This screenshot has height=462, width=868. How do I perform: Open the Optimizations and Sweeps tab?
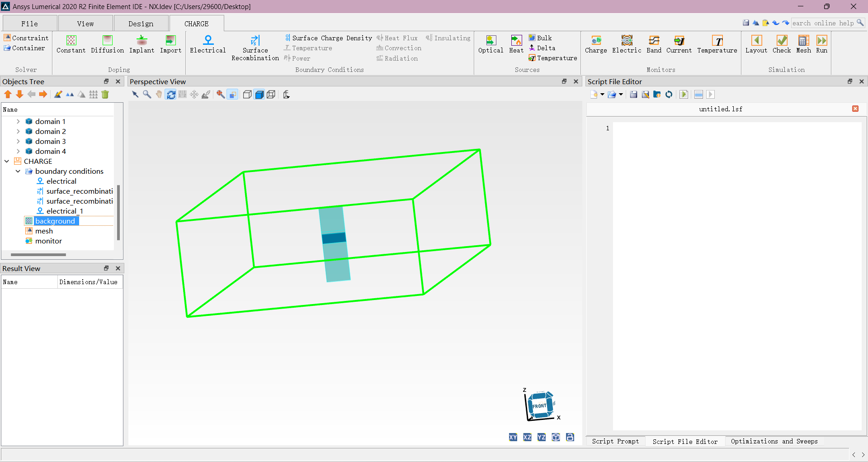pos(774,441)
